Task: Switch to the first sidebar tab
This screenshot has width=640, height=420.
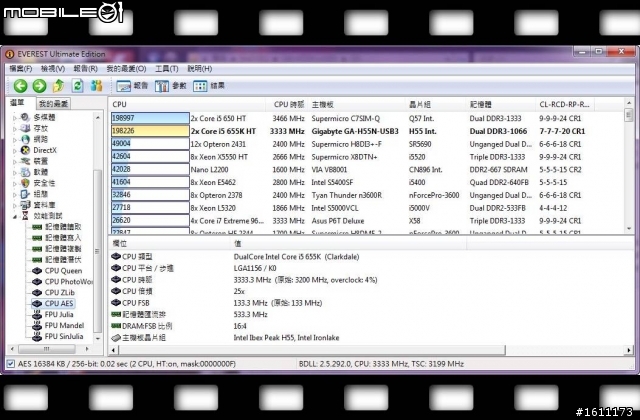Action: 17,102
